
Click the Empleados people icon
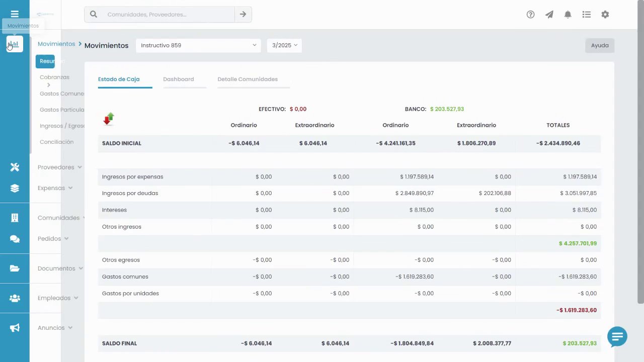point(15,298)
